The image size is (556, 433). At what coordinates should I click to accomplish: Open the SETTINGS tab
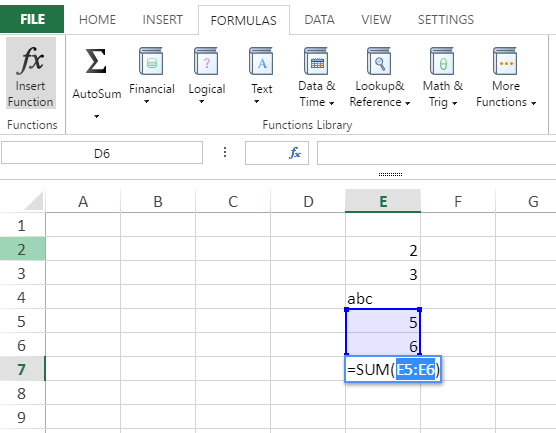tap(446, 20)
